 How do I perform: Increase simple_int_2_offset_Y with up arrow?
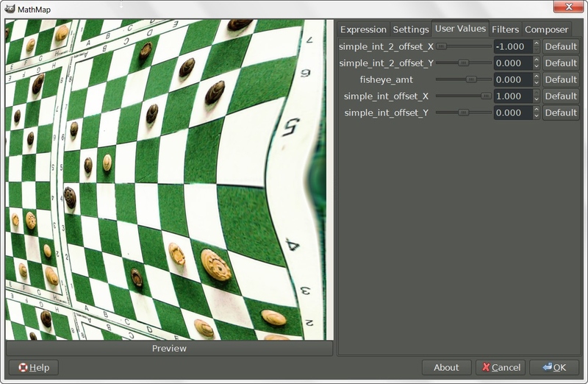point(537,60)
